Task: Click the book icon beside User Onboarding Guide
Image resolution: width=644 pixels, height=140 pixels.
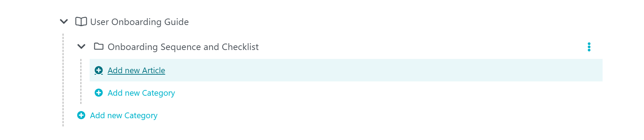Action: [x=81, y=22]
